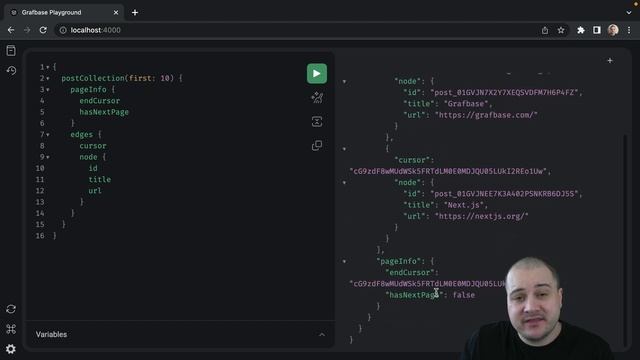Collapse the pageInfo object in the response
This screenshot has height=360, width=640.
coord(344,261)
